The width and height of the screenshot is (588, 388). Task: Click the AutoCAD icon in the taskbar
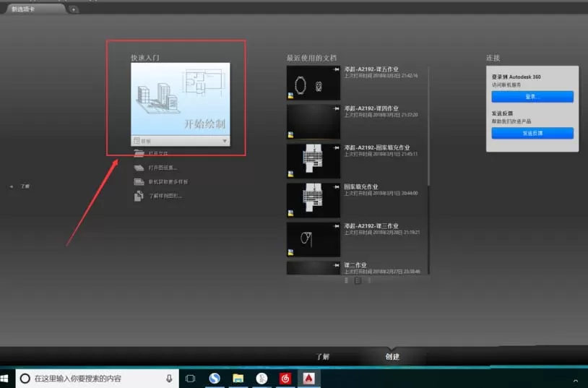pos(308,378)
